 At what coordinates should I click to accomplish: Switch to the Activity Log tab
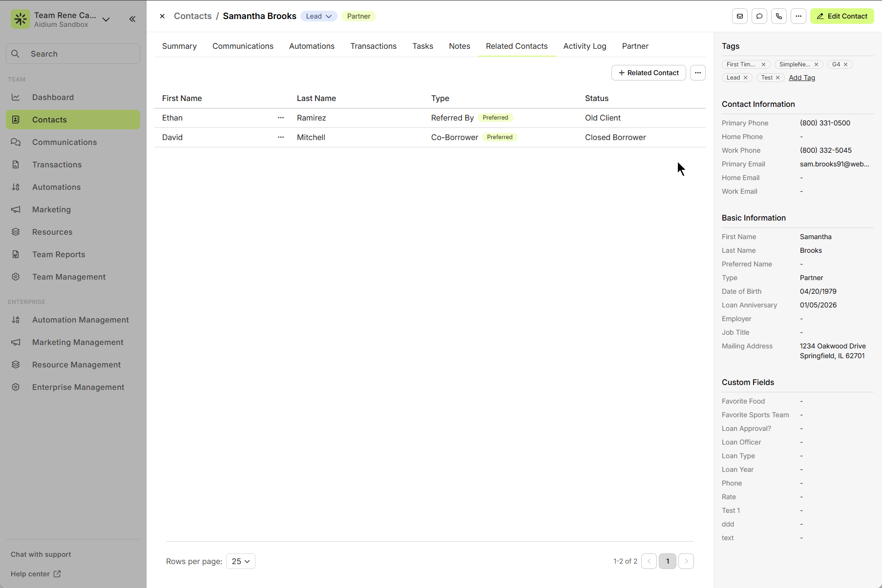585,46
